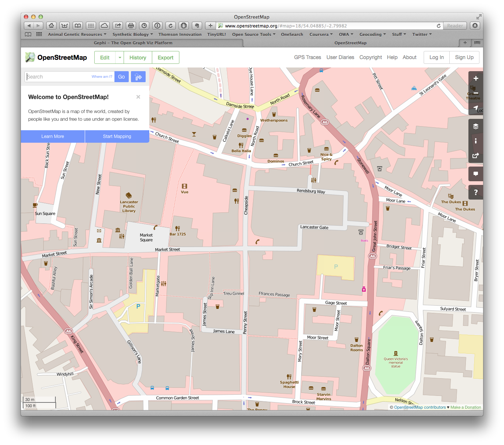
Task: Activate the Query features question-mark tool
Action: click(x=476, y=192)
